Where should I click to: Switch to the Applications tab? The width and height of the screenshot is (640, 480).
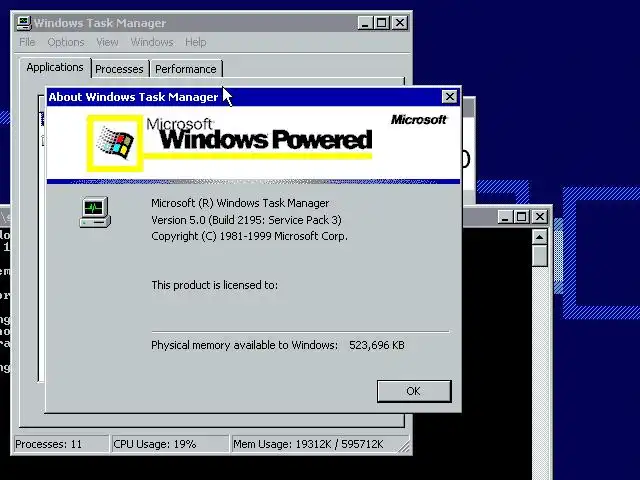click(55, 67)
